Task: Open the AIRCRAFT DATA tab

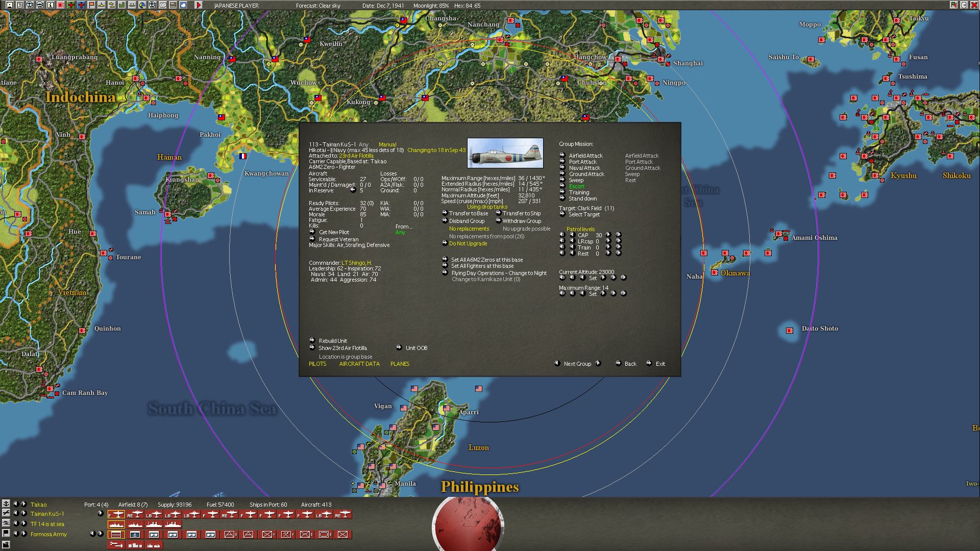Action: (359, 364)
